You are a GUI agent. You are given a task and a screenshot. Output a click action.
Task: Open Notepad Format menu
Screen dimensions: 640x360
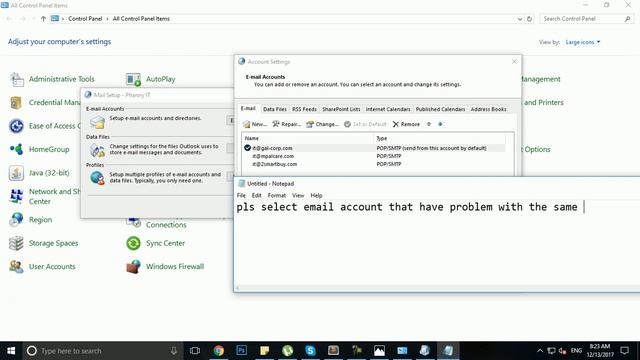pos(277,196)
